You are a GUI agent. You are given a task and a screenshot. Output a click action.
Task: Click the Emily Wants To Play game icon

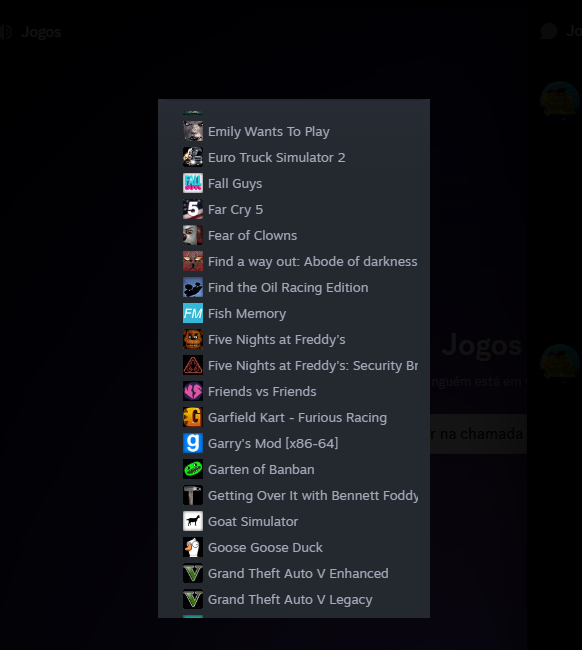(193, 131)
